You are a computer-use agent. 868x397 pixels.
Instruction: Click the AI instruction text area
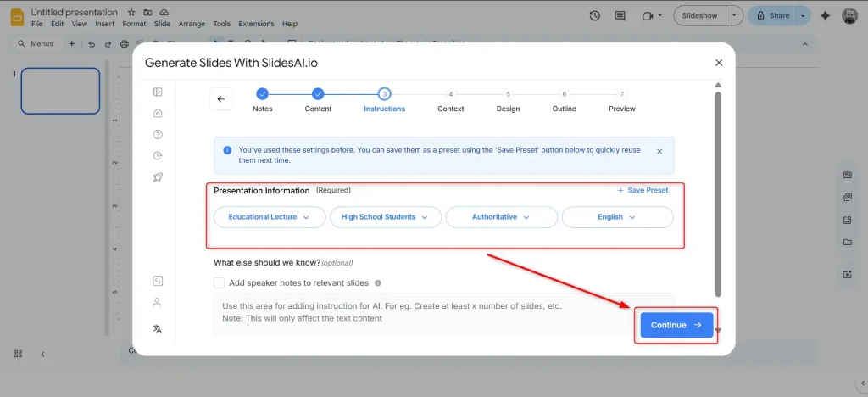[x=444, y=314]
